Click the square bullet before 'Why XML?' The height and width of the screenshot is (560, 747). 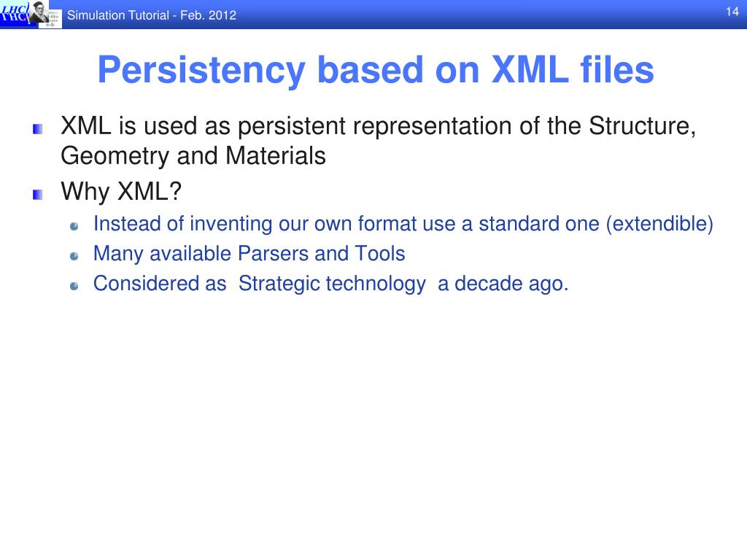38,194
